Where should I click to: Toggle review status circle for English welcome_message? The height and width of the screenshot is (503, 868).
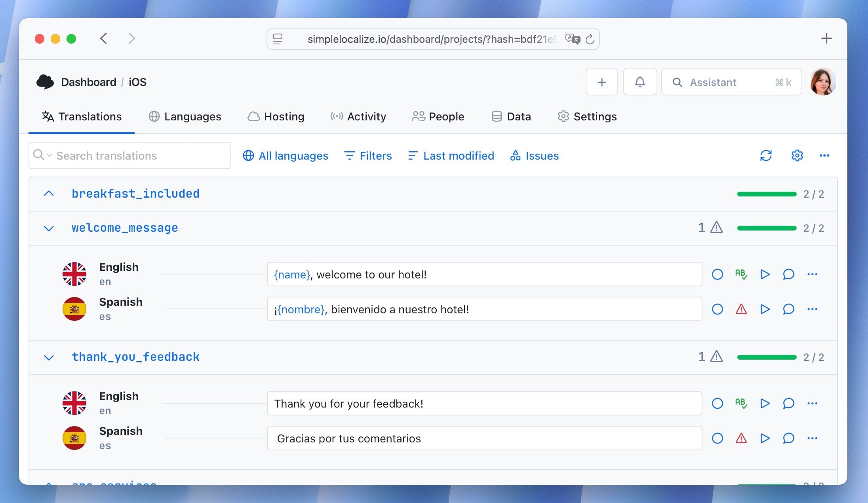717,274
